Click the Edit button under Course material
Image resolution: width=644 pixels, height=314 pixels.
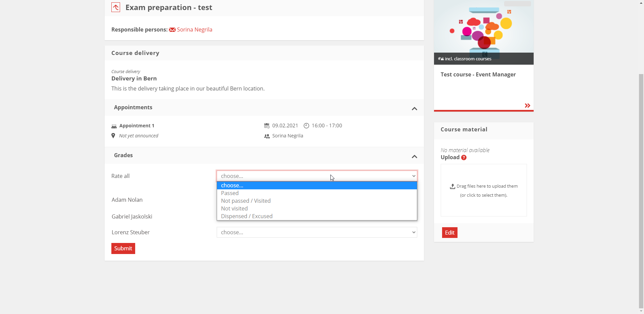point(449,233)
